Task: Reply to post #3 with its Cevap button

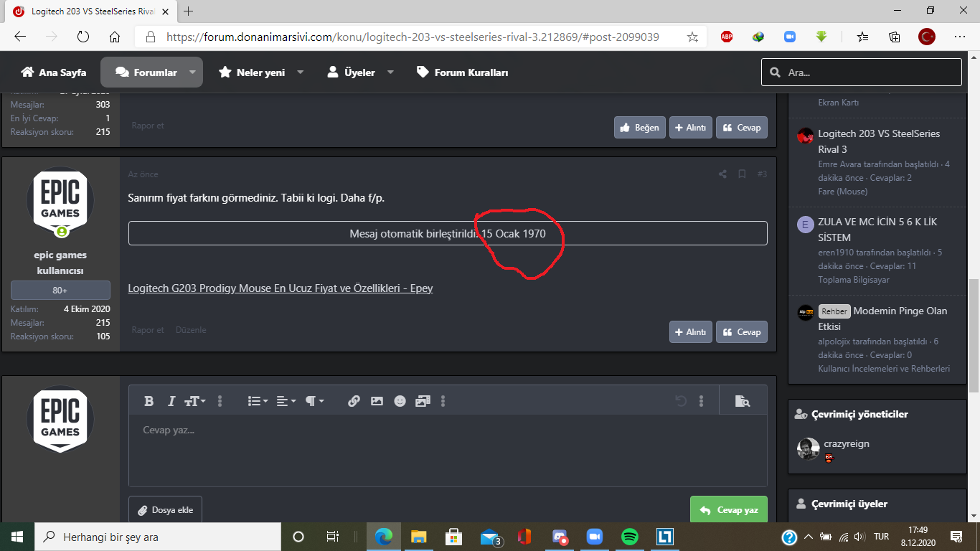Action: click(x=742, y=332)
